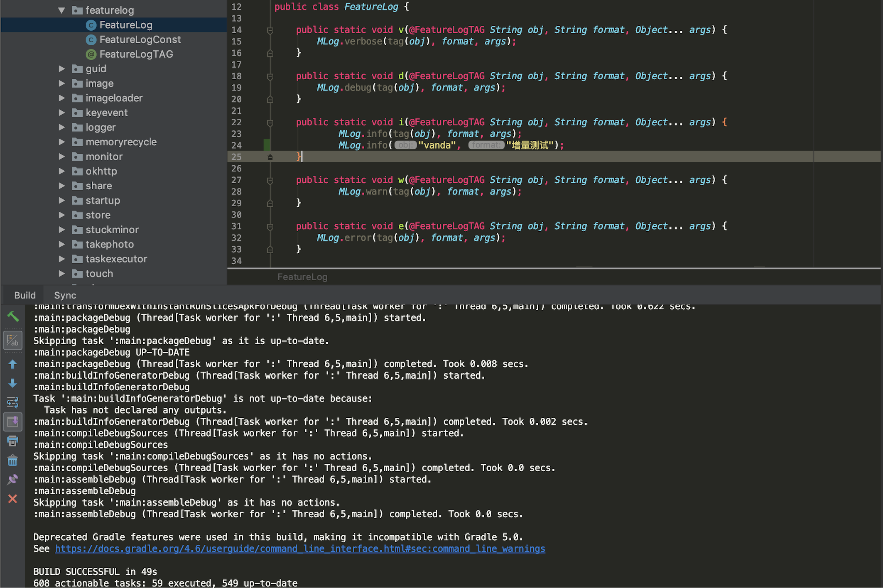Click the FeatureLog class icon
Image resolution: width=883 pixels, height=588 pixels.
[91, 25]
